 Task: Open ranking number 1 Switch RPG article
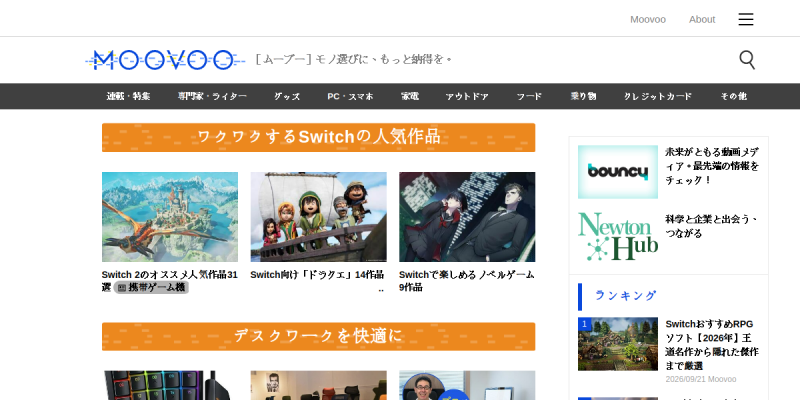pyautogui.click(x=712, y=345)
